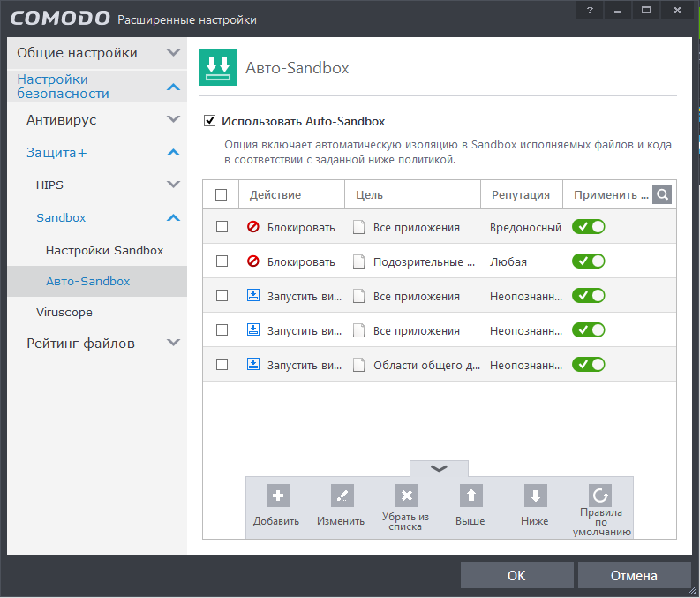Screen dimensions: 700x598
Task: Disable the Области общего д... rule toggle
Action: [589, 365]
